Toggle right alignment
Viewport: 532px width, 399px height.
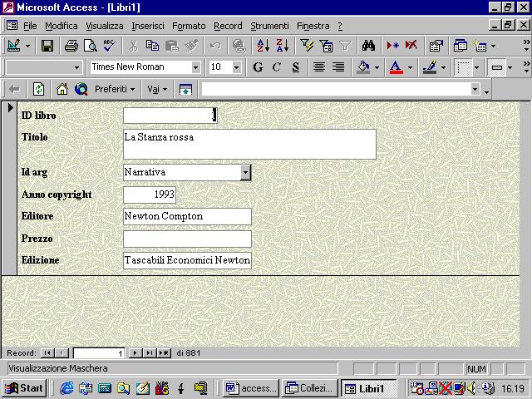(x=338, y=67)
